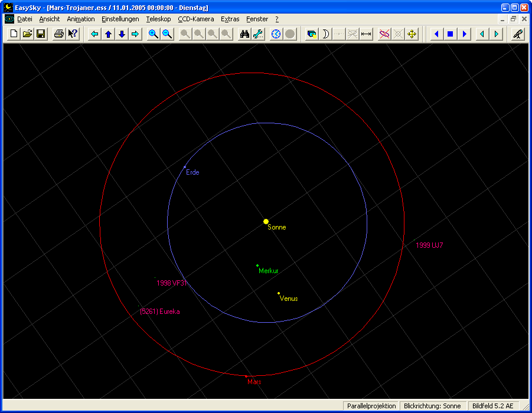
Task: Click the Sonne object in the sky view
Action: 266,221
